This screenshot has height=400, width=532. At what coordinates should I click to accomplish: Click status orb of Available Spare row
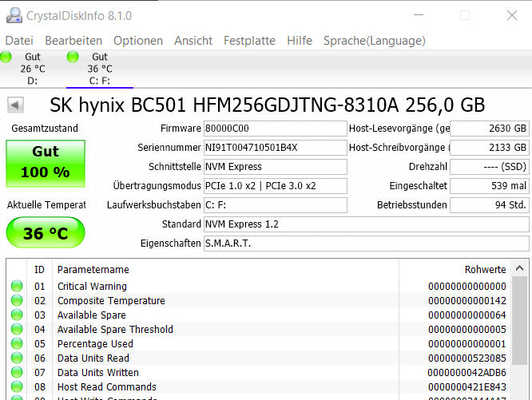coord(17,315)
